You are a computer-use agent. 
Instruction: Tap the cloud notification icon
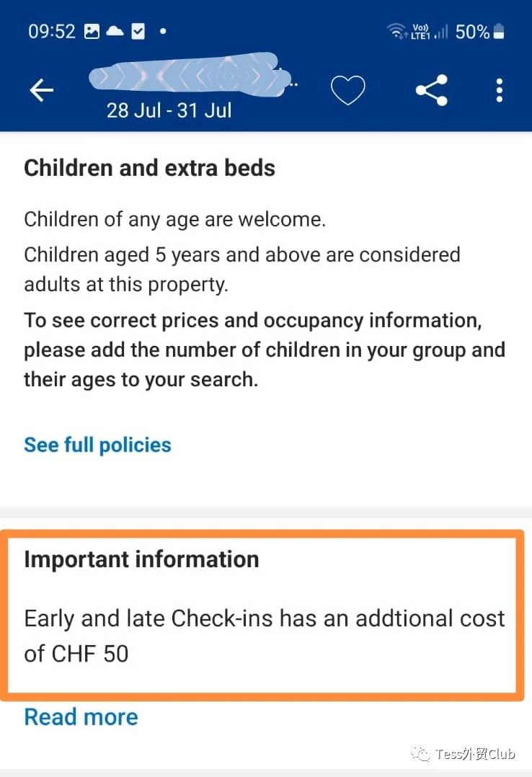pos(115,32)
